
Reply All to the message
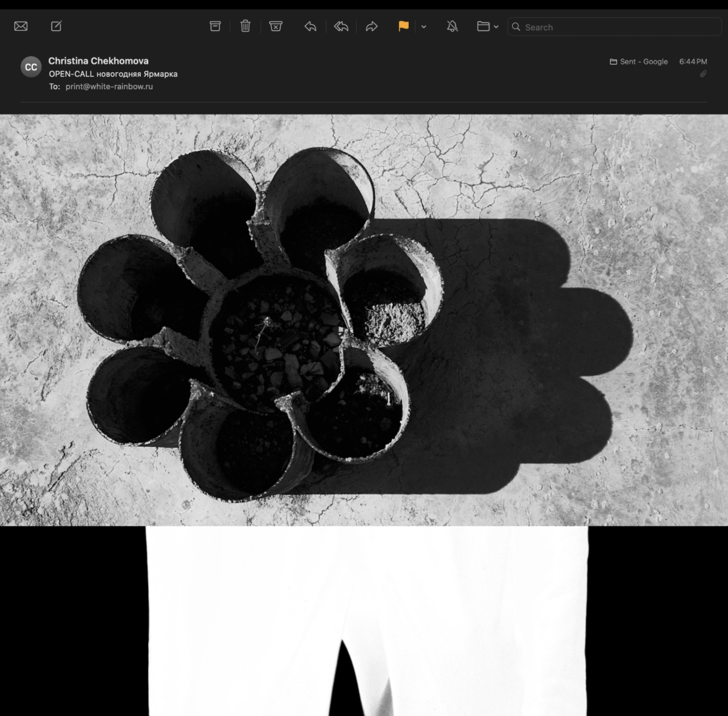coord(341,26)
